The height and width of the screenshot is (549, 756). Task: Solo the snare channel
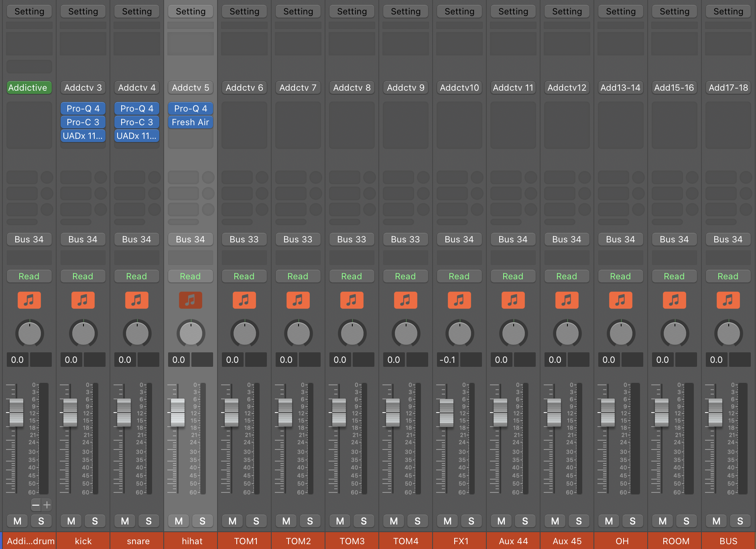(x=148, y=521)
